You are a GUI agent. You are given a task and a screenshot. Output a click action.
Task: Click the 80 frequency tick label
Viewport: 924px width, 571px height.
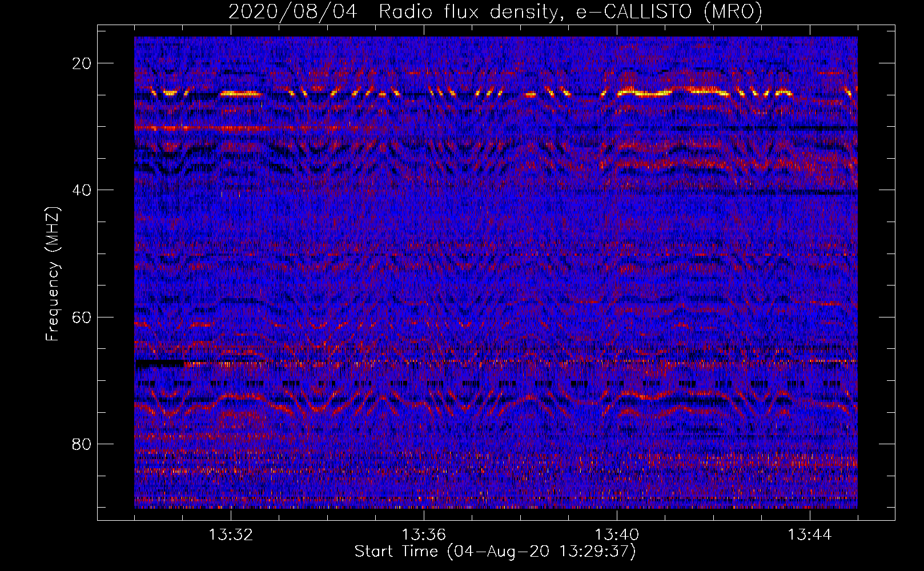(x=82, y=444)
